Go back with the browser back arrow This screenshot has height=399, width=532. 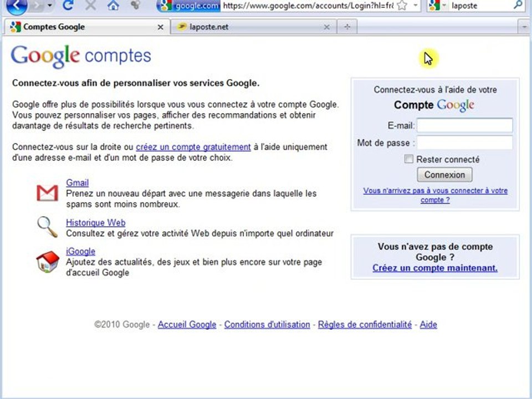click(16, 6)
